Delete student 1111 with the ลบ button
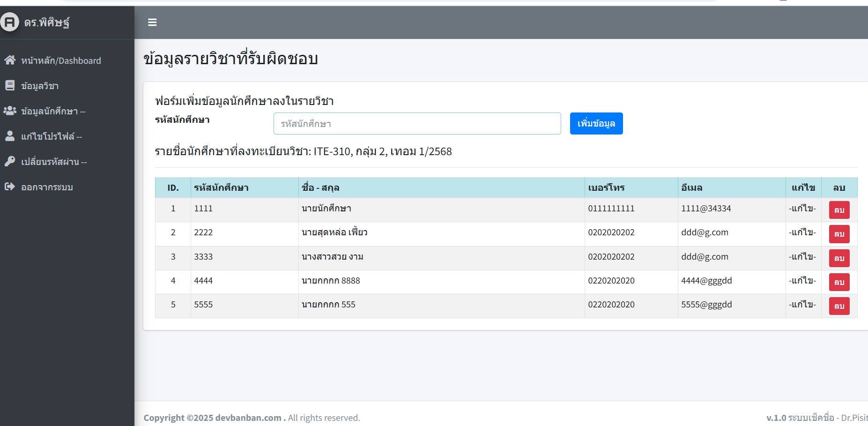This screenshot has width=868, height=426. pyautogui.click(x=839, y=210)
